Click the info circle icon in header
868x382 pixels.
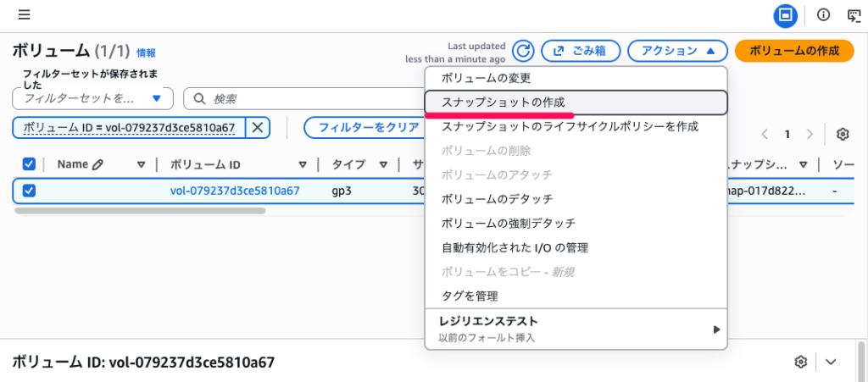(x=823, y=14)
